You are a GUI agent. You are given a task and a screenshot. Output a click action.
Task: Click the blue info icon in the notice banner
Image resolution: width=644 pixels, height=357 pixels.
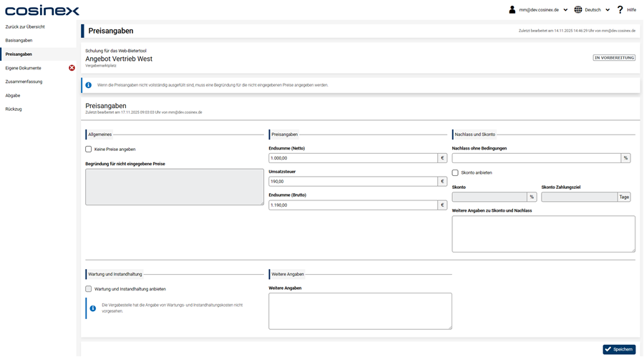coord(89,85)
